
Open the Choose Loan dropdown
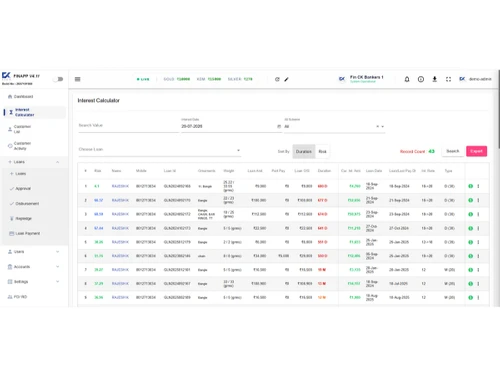click(159, 150)
